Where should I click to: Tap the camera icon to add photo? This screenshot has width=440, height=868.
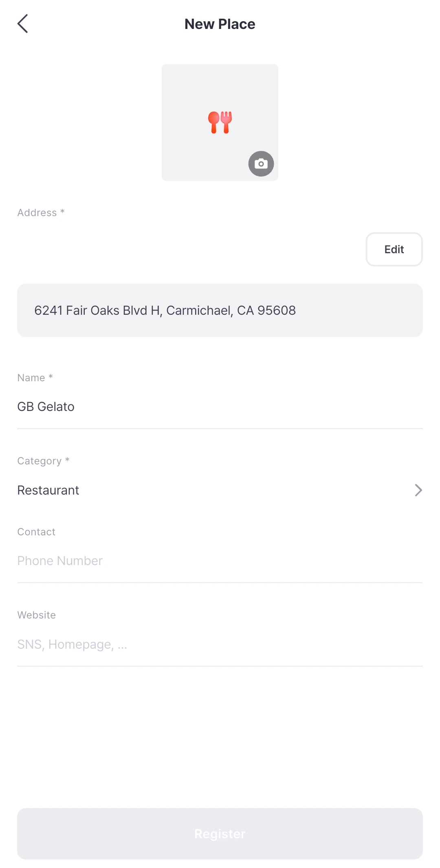point(261,164)
